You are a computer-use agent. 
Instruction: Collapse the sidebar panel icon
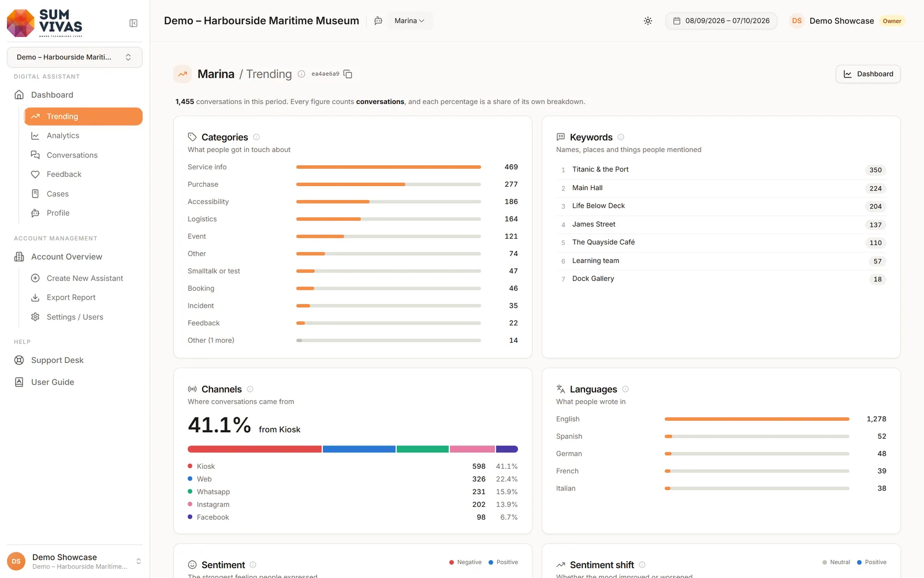pyautogui.click(x=133, y=23)
